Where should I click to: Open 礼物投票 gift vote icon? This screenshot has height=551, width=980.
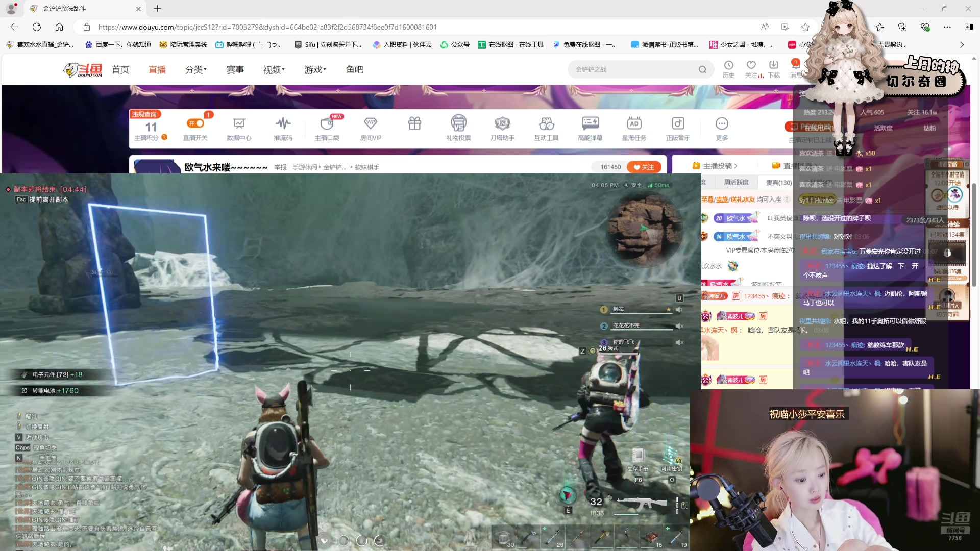tap(458, 124)
